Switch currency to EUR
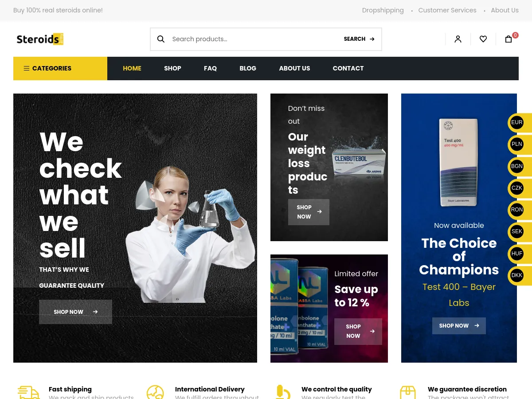This screenshot has width=532, height=399. click(517, 122)
